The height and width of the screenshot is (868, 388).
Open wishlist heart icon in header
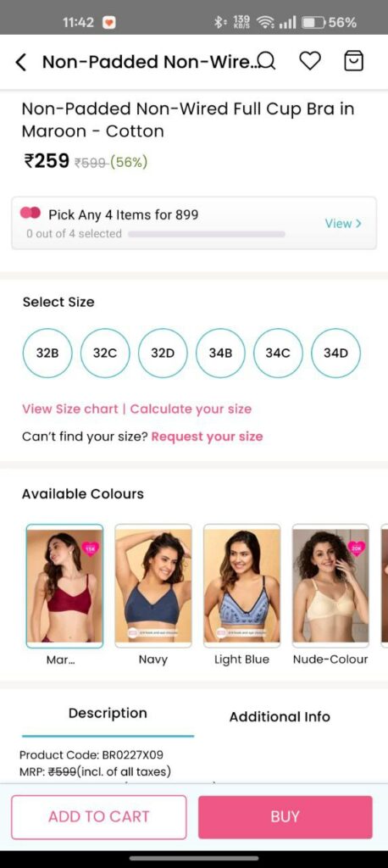[310, 61]
